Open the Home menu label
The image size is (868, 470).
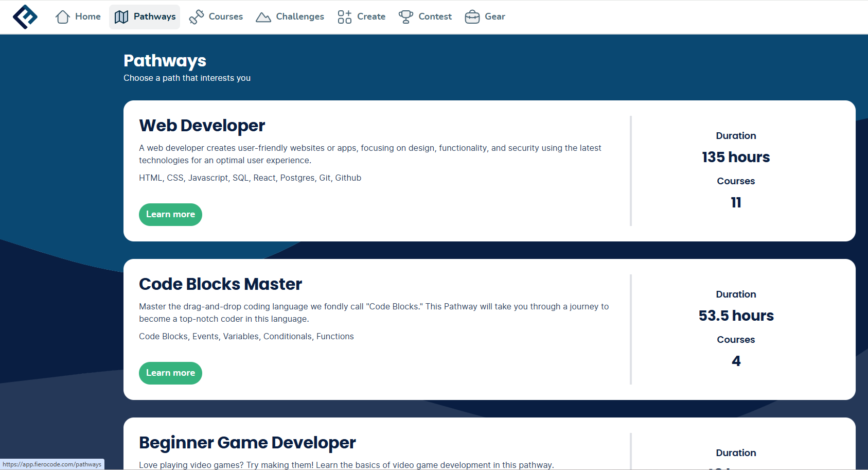tap(88, 16)
